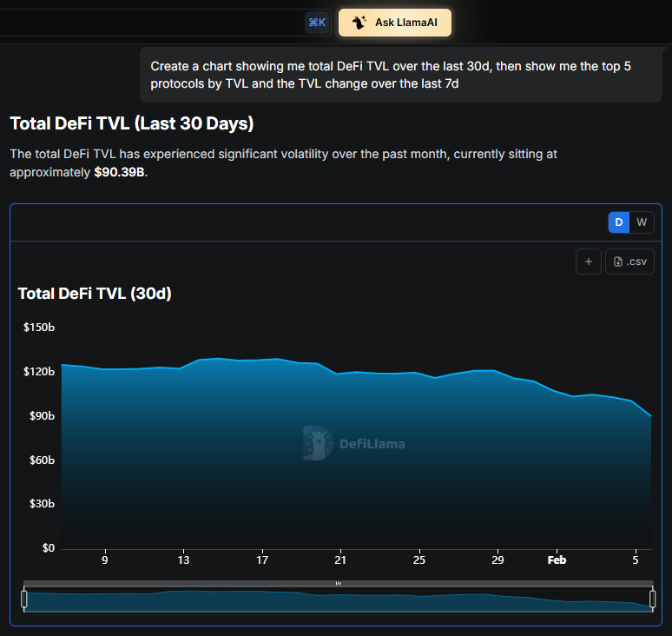672x636 pixels.
Task: Click the llama sparkle icon in Ask LlamaAI
Action: [359, 23]
